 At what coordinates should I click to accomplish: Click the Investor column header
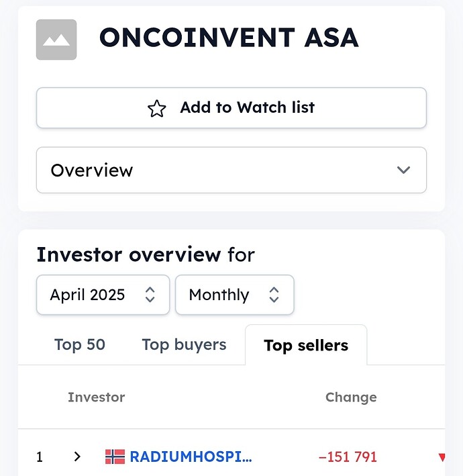96,397
